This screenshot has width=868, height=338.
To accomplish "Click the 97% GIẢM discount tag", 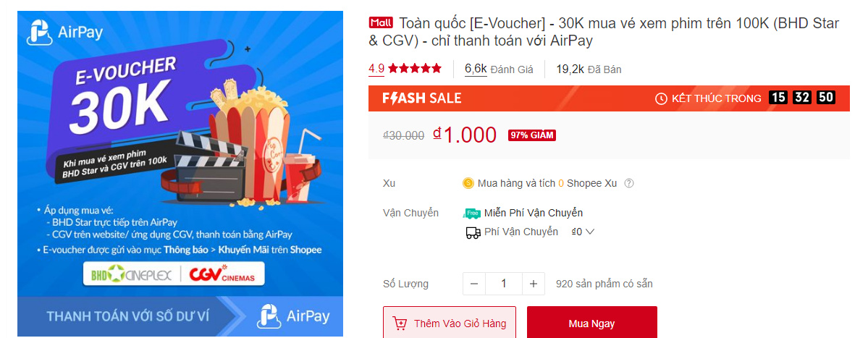I will 532,135.
